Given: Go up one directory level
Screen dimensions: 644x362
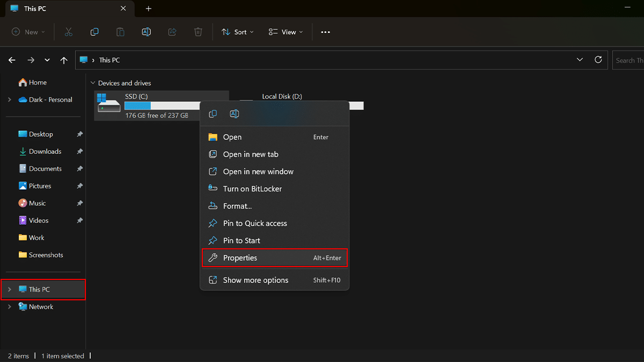Looking at the screenshot, I should [64, 61].
